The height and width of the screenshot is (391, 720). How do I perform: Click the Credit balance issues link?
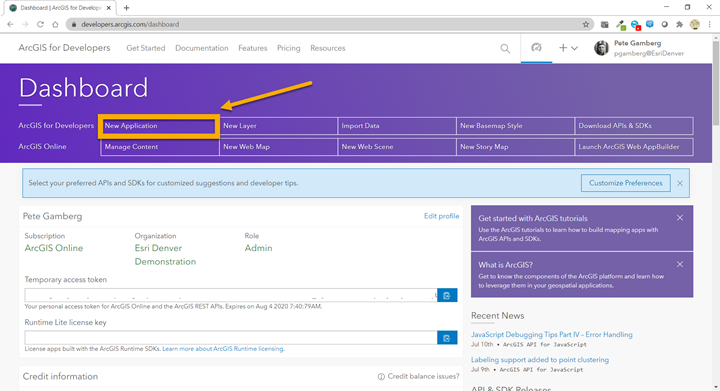pyautogui.click(x=423, y=376)
